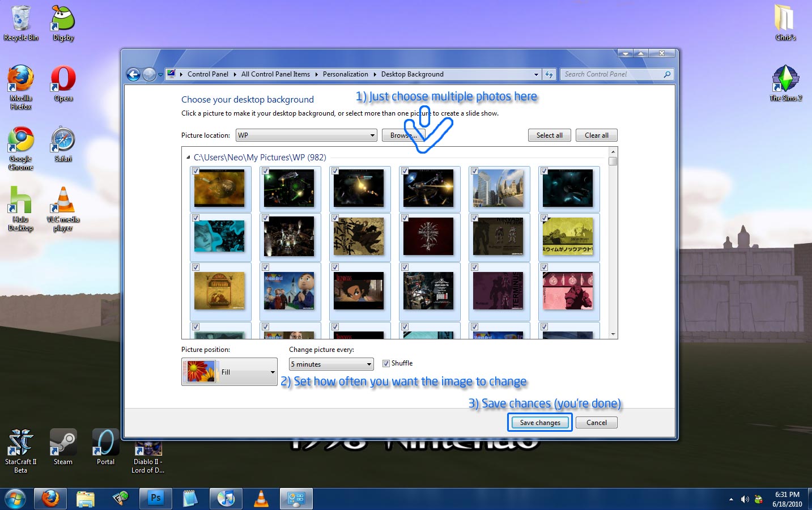The image size is (812, 510).
Task: Go back using the Back arrow button
Action: pos(133,74)
